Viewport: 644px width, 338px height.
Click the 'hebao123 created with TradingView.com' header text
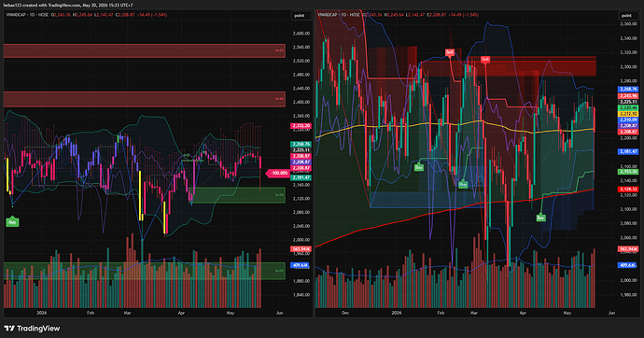[x=42, y=6]
